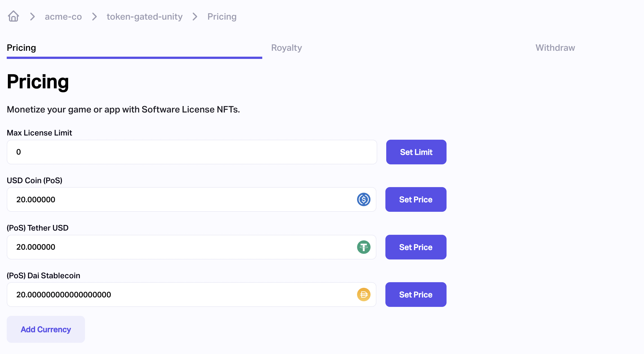Click the home icon in breadcrumb
The height and width of the screenshot is (354, 644).
tap(13, 16)
